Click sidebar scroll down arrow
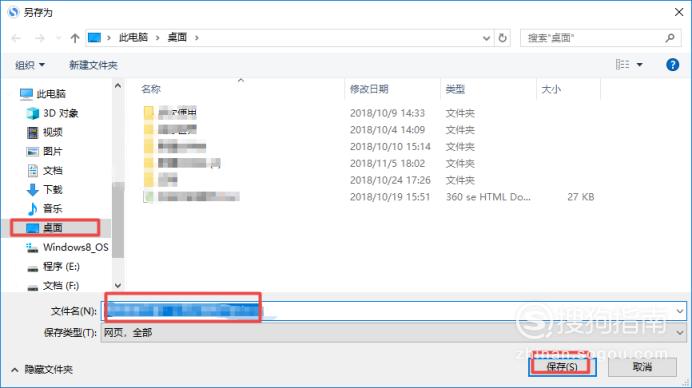The width and height of the screenshot is (692, 388). point(118,286)
